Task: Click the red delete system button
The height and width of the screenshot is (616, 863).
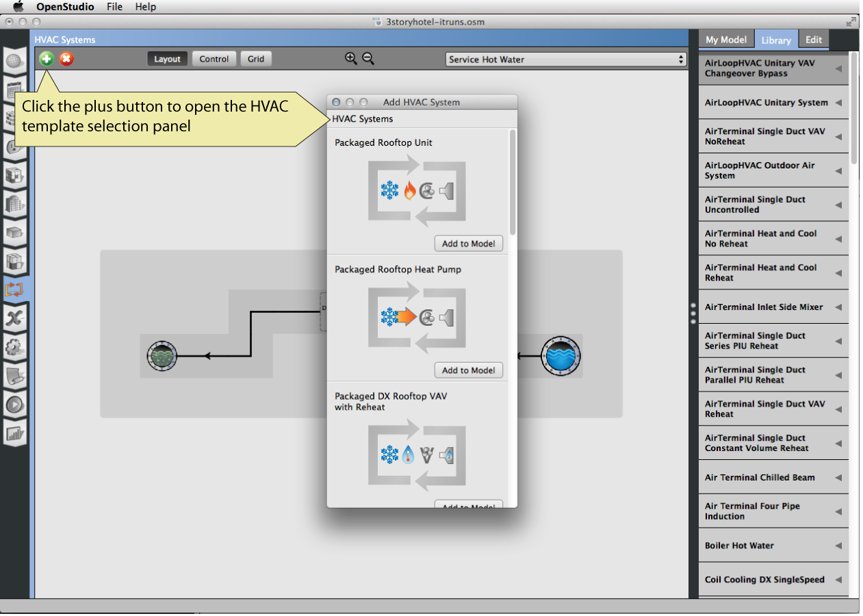Action: click(66, 59)
